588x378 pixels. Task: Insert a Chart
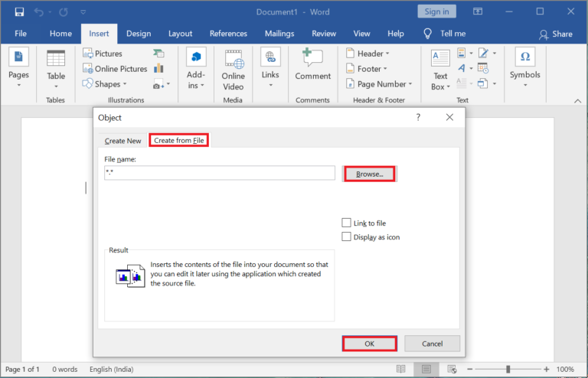point(158,68)
